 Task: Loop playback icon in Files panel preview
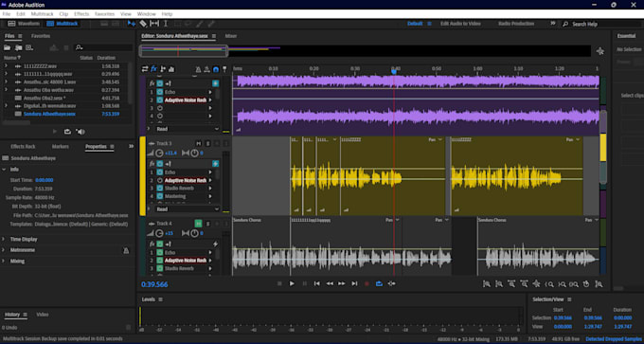(67, 132)
